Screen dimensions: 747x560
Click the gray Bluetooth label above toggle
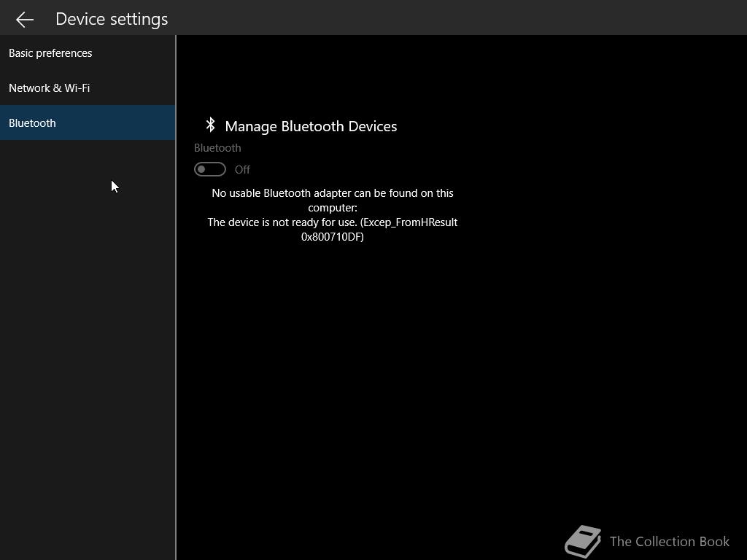click(217, 148)
